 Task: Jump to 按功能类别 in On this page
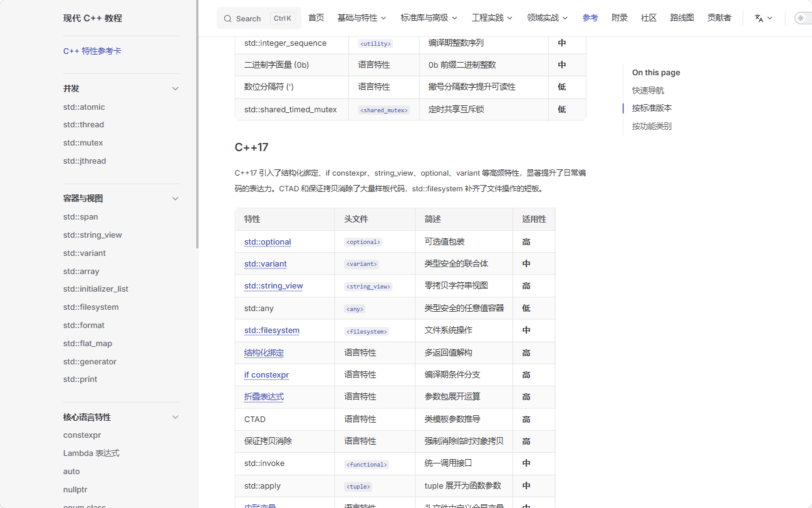(x=652, y=126)
